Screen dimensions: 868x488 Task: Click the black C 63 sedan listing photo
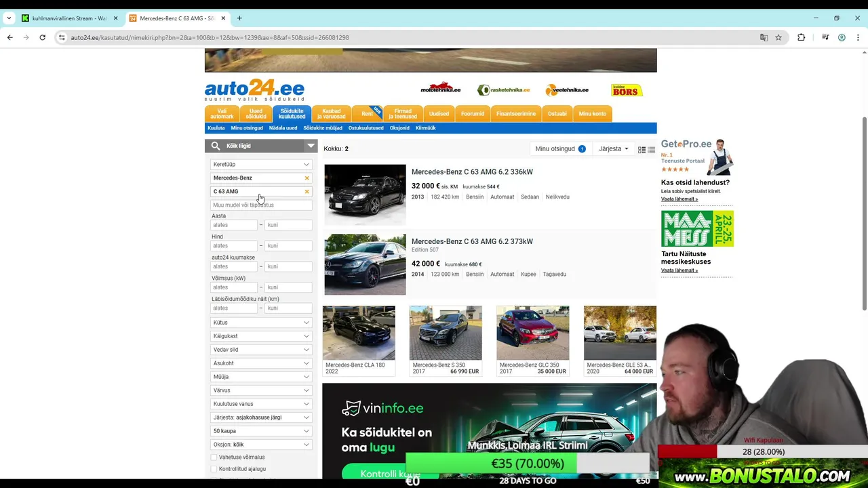(x=365, y=195)
